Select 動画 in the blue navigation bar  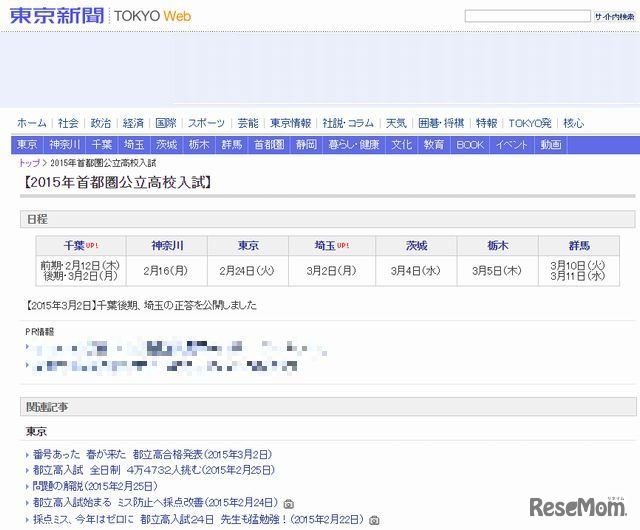click(x=550, y=145)
